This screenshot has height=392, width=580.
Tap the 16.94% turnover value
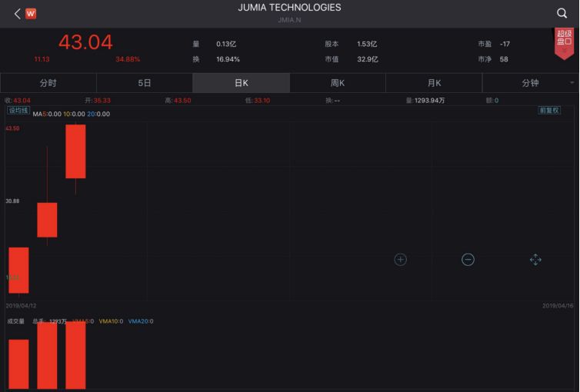[228, 59]
